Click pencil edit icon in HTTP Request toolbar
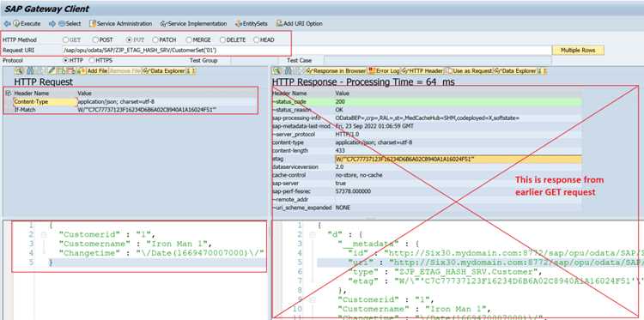Image resolution: width=644 pixels, height=320 pixels. tap(52, 71)
